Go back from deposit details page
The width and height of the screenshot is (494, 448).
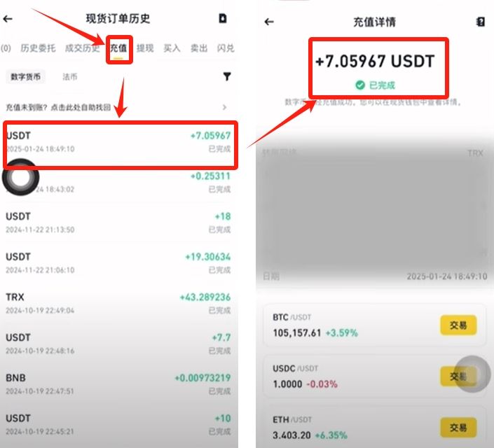point(269,22)
